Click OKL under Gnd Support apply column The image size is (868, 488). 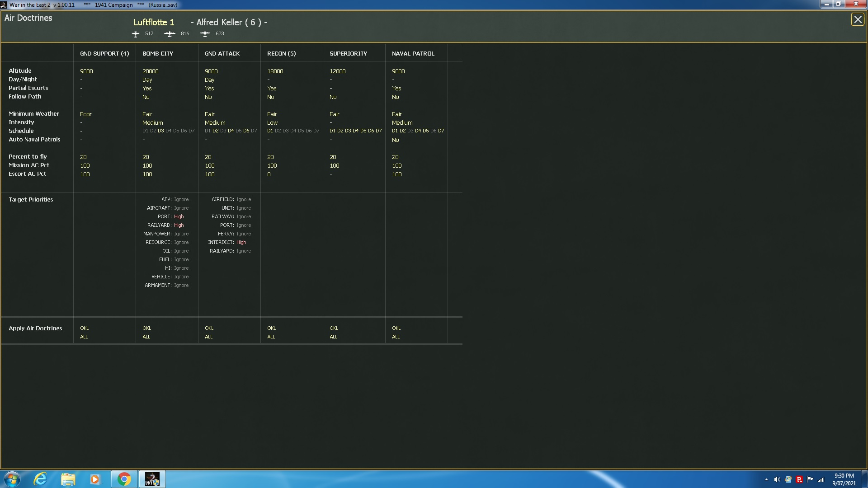[x=84, y=328]
